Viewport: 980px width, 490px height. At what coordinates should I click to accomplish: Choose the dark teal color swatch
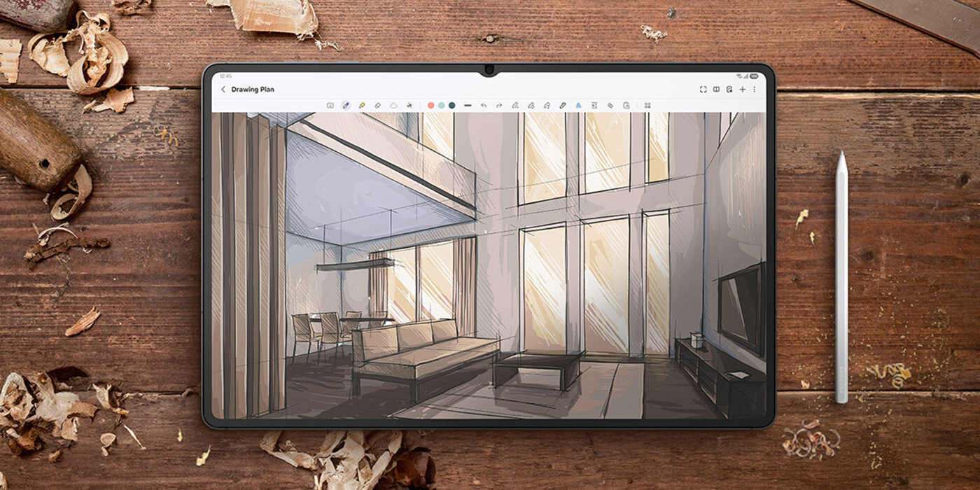(x=451, y=105)
